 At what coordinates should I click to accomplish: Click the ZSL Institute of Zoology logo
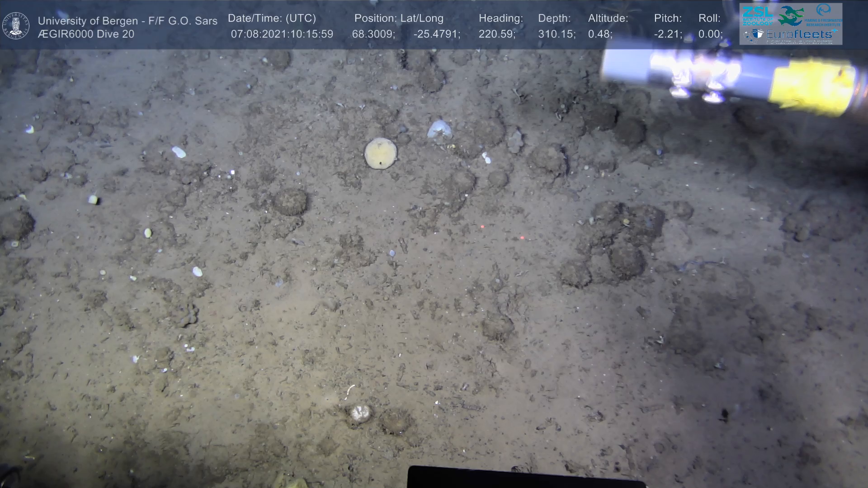(x=757, y=16)
